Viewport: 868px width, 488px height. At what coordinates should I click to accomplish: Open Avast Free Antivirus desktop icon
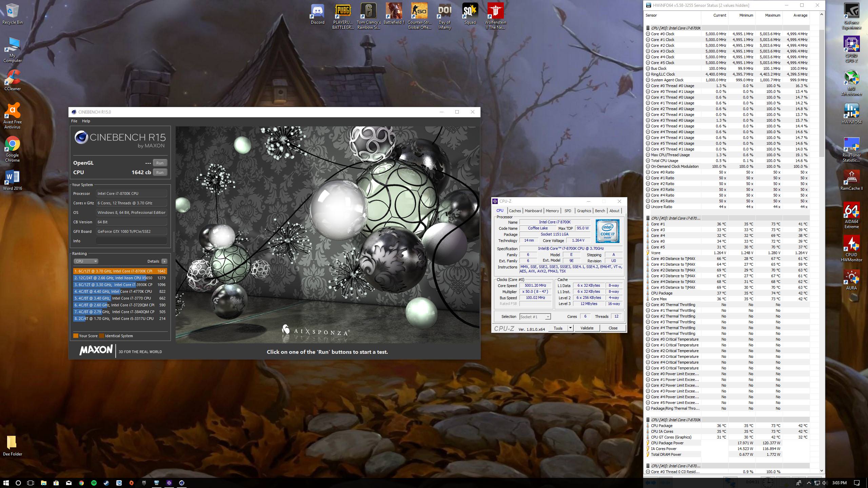(x=13, y=116)
